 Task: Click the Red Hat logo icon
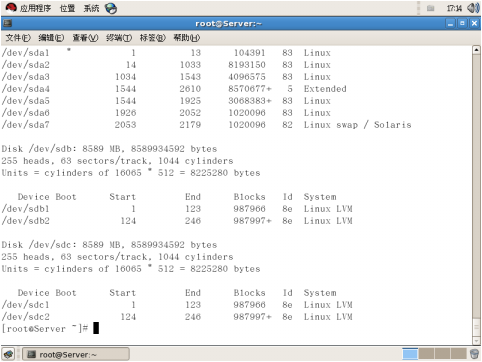coord(11,8)
